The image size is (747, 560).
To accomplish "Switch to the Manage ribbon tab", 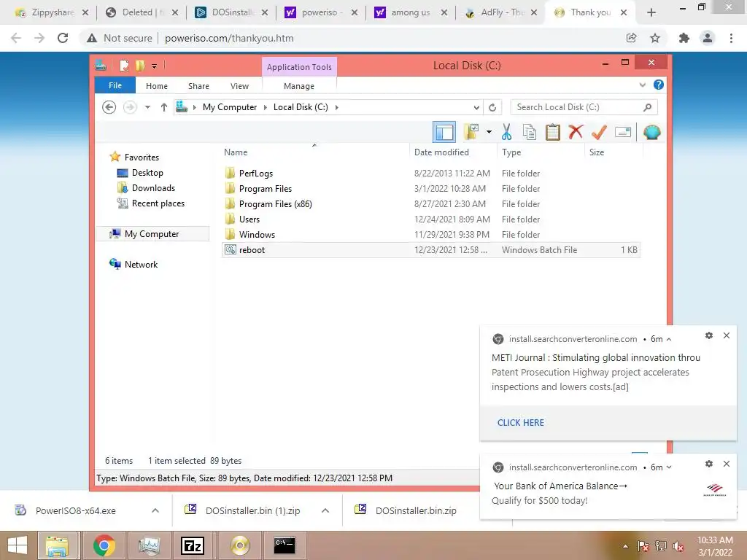I will tap(298, 86).
